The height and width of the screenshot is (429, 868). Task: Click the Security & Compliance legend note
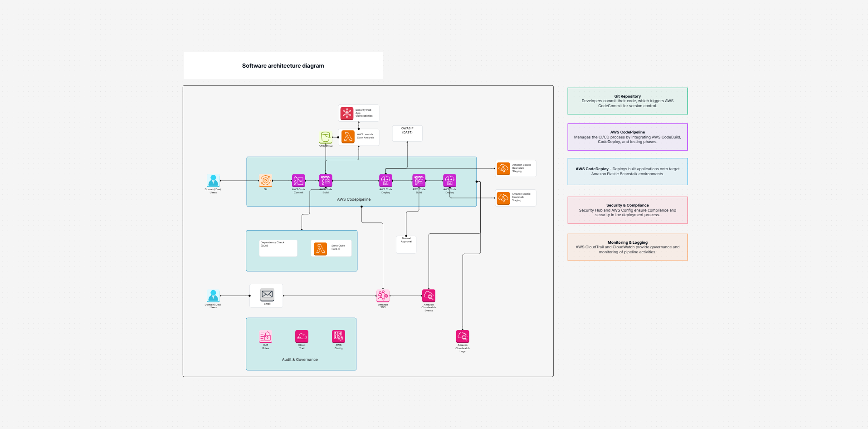click(x=628, y=210)
